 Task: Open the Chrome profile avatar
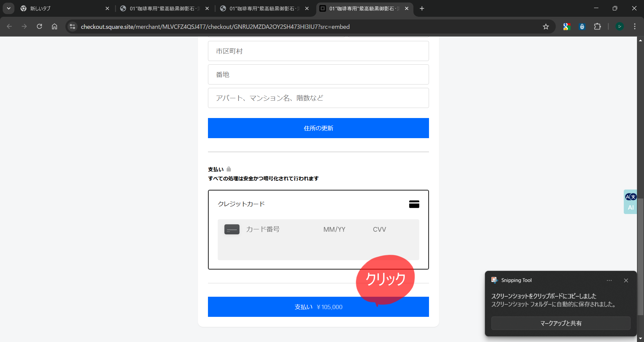[620, 26]
